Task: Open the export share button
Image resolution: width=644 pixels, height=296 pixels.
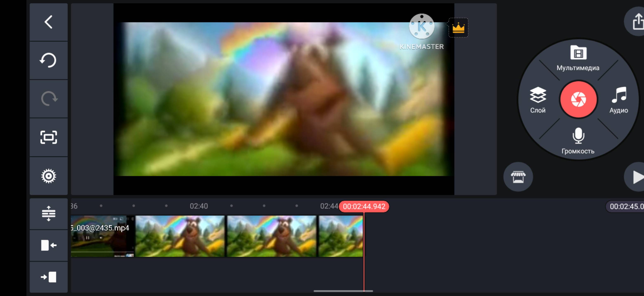Action: coord(637,22)
